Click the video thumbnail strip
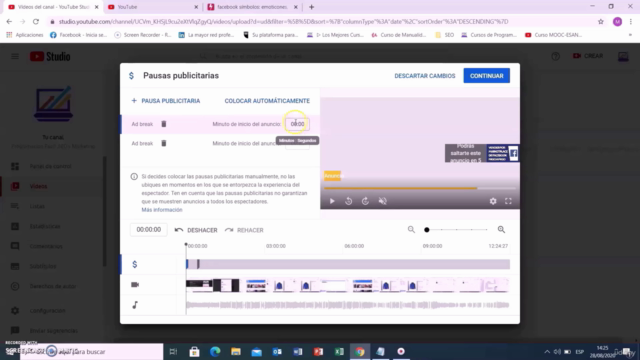This screenshot has width=640, height=360. point(348,285)
